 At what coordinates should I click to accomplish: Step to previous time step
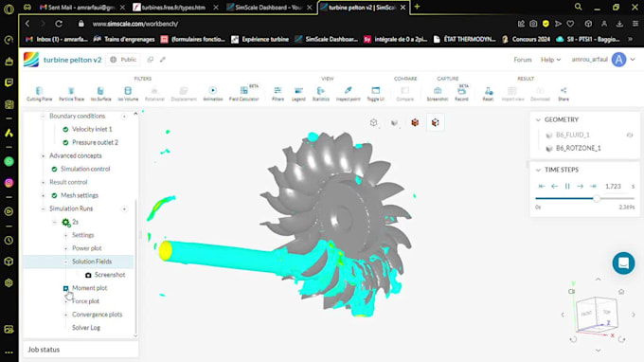coord(554,186)
